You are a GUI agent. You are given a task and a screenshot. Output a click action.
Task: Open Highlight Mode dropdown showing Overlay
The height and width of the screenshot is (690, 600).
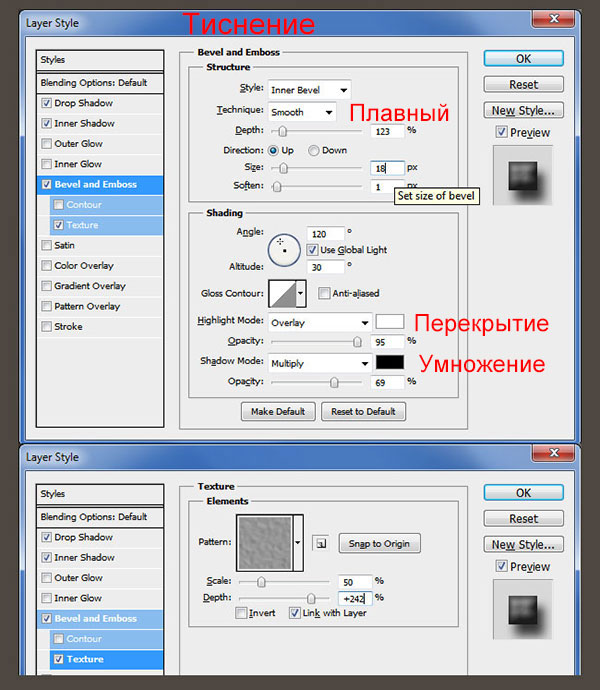click(x=320, y=323)
